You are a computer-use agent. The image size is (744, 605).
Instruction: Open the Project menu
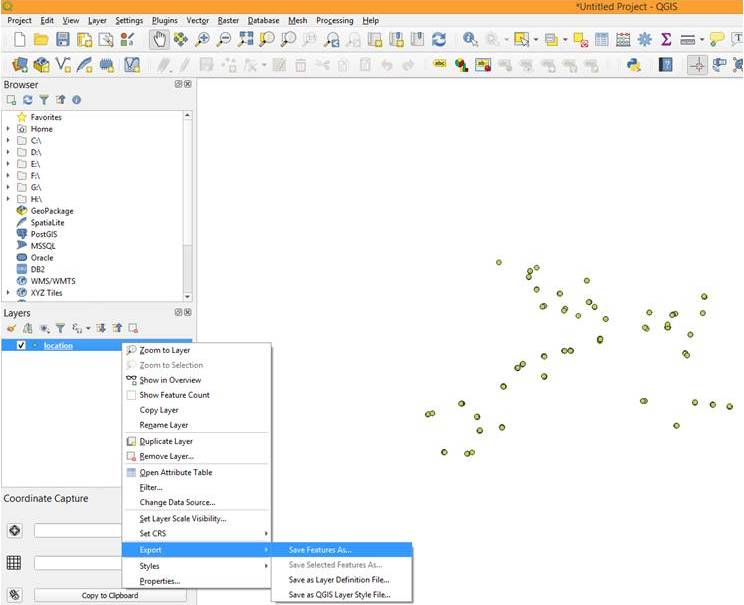click(19, 20)
